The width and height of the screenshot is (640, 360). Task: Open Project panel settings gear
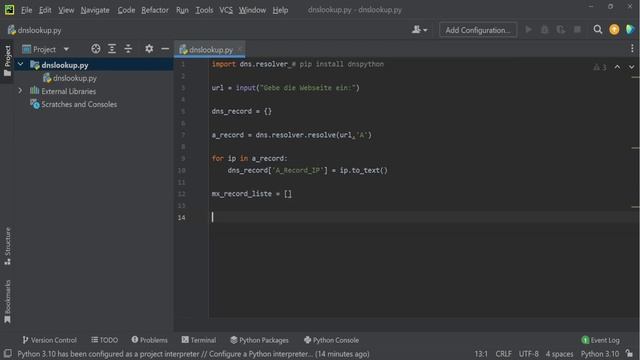pos(149,49)
